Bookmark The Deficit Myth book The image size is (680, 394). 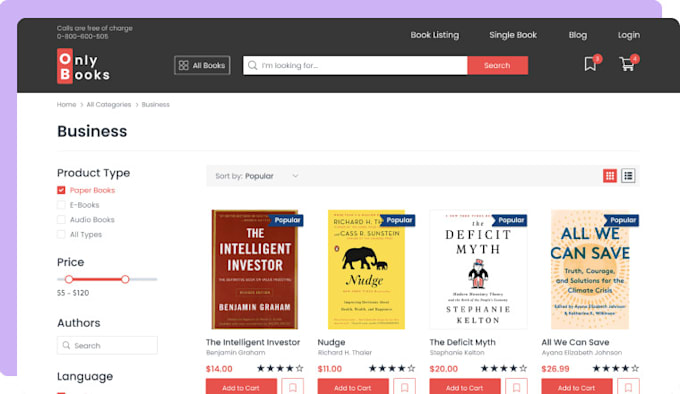tap(517, 387)
